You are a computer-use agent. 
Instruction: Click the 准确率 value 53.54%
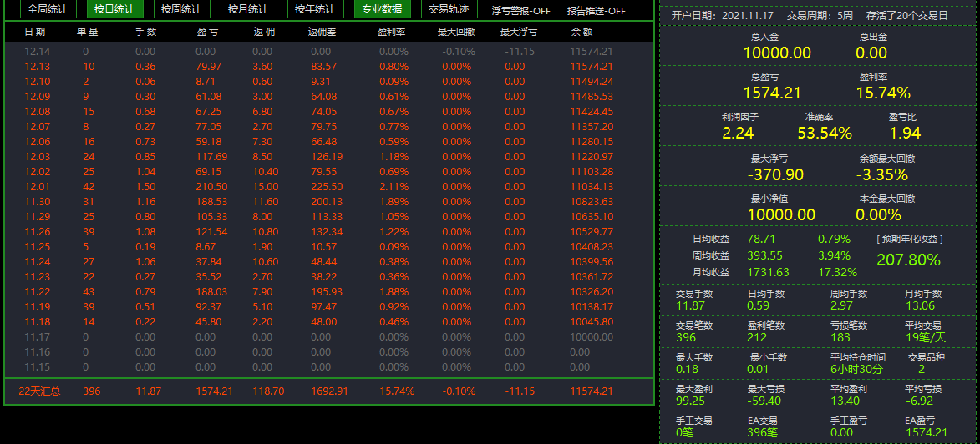825,133
